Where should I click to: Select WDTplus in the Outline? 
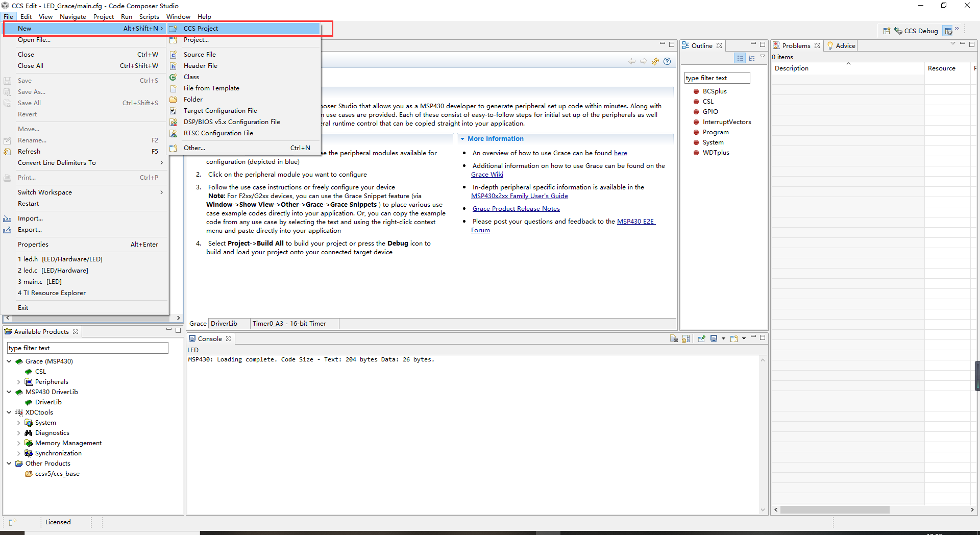(x=716, y=153)
